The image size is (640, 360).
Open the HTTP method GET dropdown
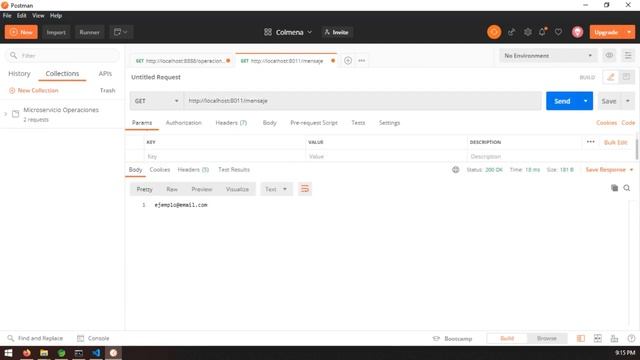tap(156, 101)
